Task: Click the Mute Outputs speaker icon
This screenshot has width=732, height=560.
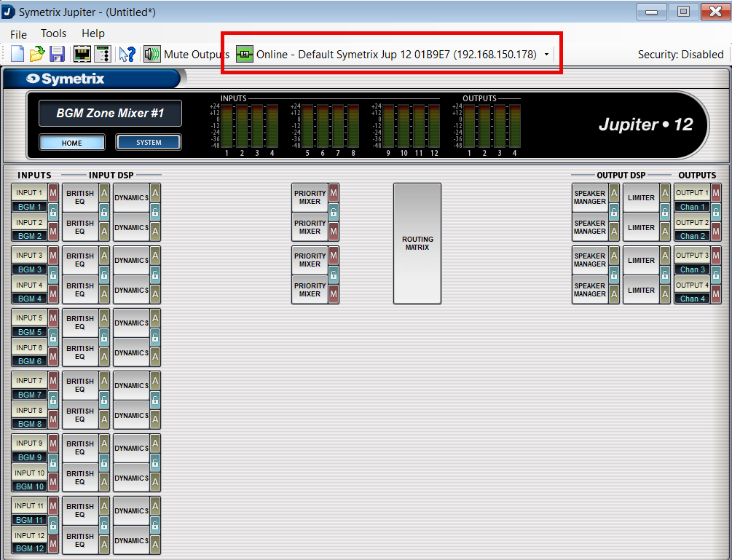Action: (151, 54)
